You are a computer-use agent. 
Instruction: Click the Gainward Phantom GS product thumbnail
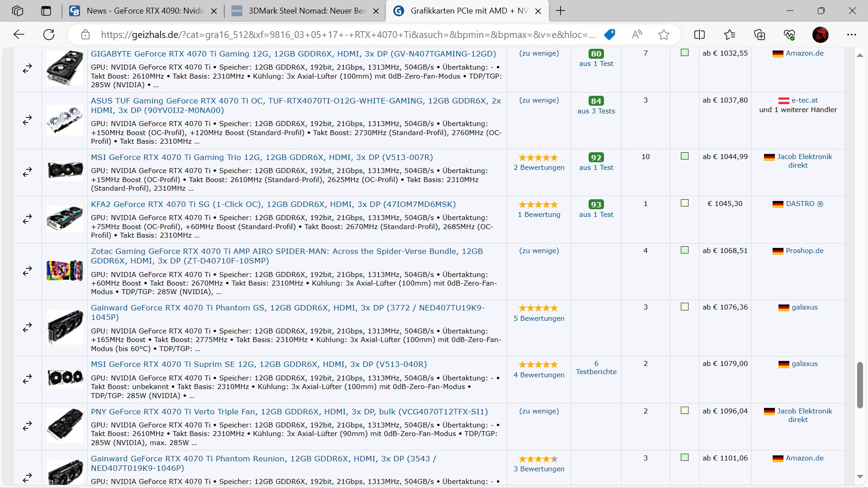point(65,327)
